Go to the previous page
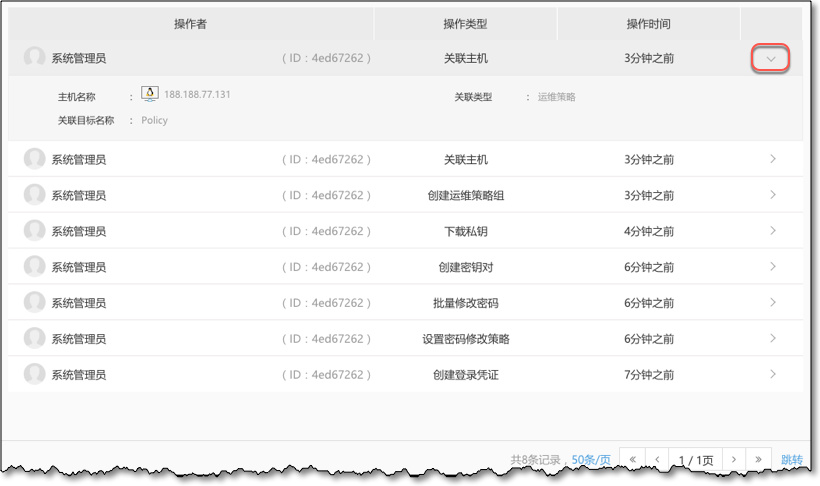Viewport: 820px width, 486px height. coord(657,459)
